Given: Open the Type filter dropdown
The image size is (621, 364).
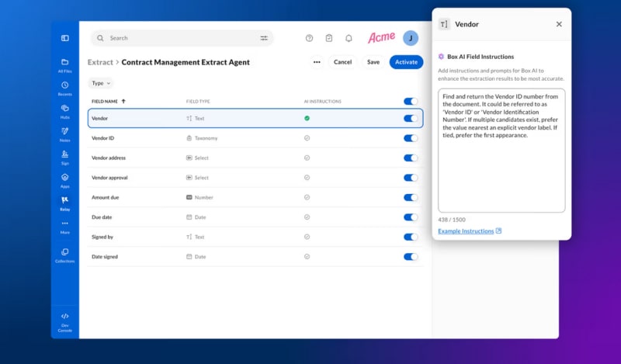Looking at the screenshot, I should tap(101, 83).
